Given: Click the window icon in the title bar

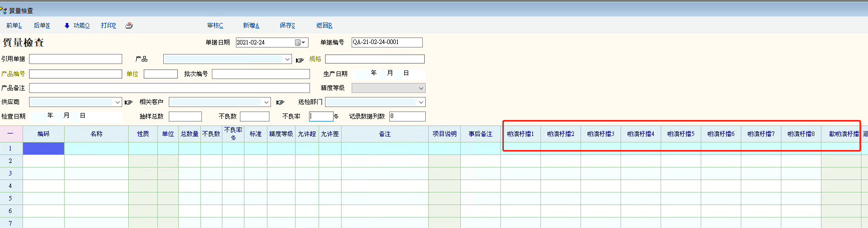Looking at the screenshot, I should tap(4, 10).
